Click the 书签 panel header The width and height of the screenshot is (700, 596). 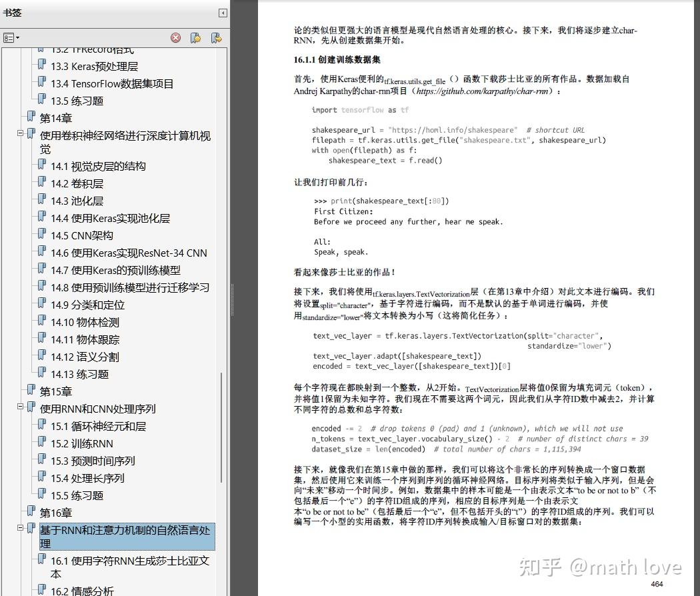click(14, 12)
